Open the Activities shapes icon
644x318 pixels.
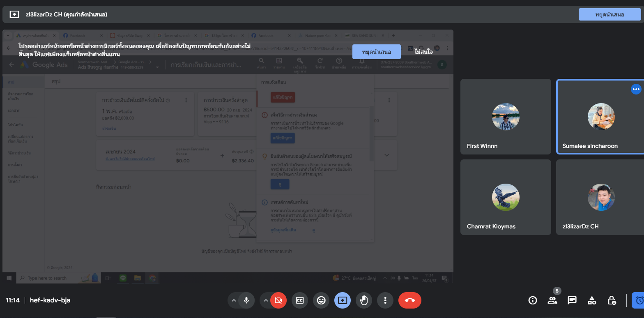point(592,300)
